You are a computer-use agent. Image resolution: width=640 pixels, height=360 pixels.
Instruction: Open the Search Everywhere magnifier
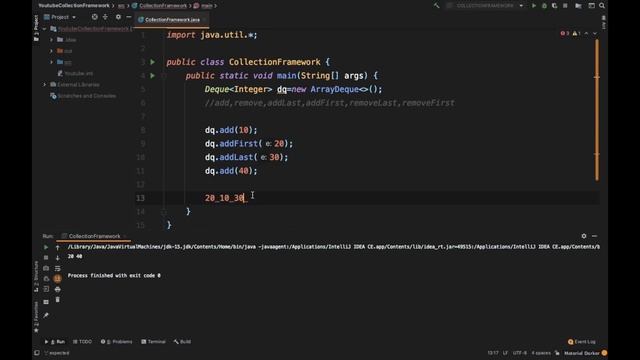click(602, 6)
